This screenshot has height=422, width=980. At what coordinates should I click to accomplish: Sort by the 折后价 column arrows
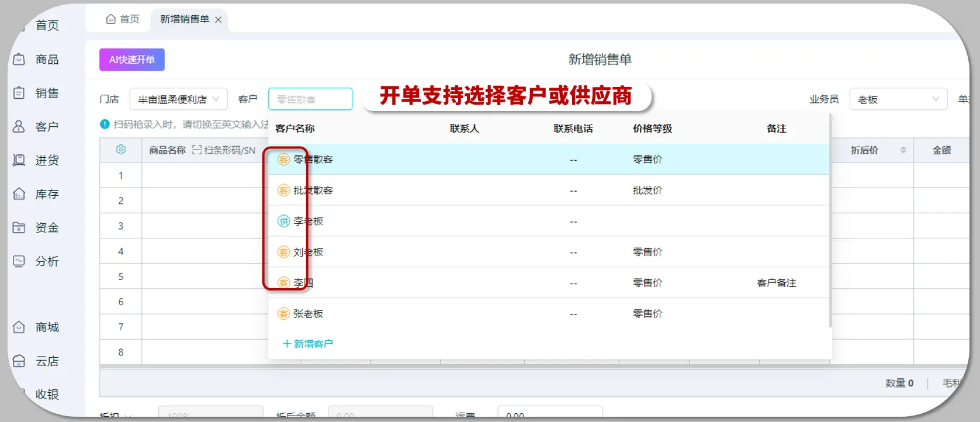(x=903, y=150)
